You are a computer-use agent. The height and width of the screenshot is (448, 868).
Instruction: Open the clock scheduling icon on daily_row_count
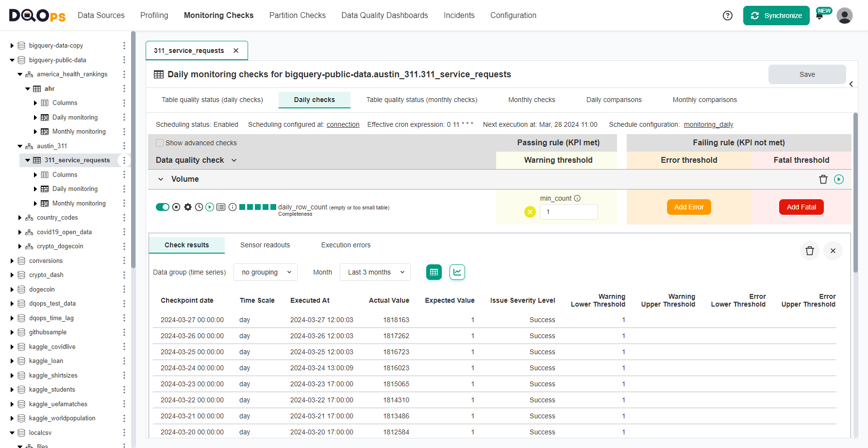click(x=199, y=207)
